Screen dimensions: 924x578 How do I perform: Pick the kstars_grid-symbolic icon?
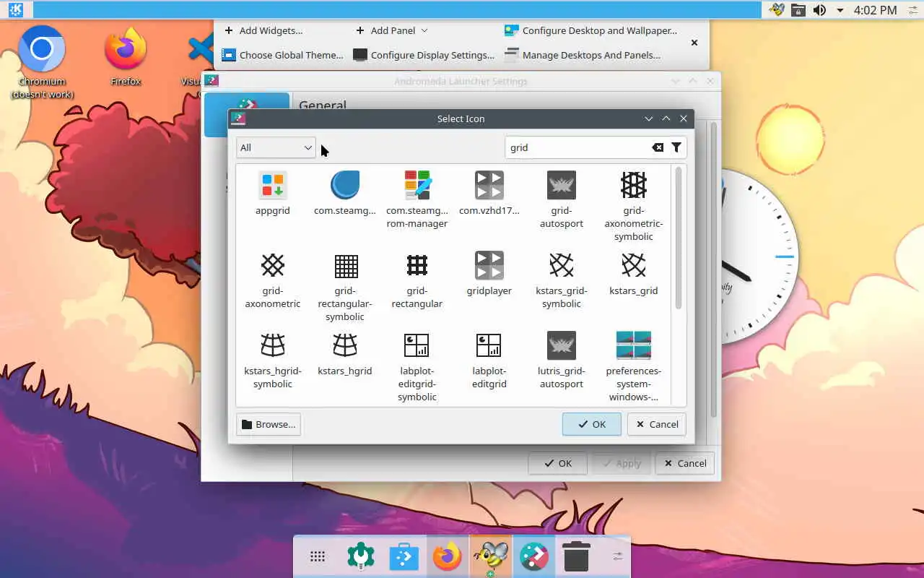pyautogui.click(x=562, y=266)
